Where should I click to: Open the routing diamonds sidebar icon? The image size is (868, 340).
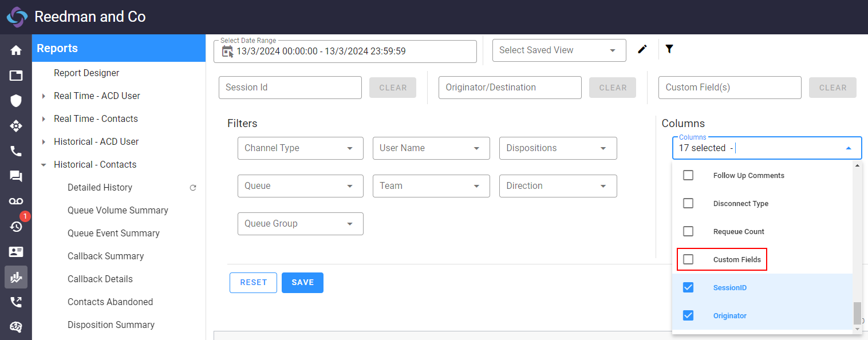point(16,126)
